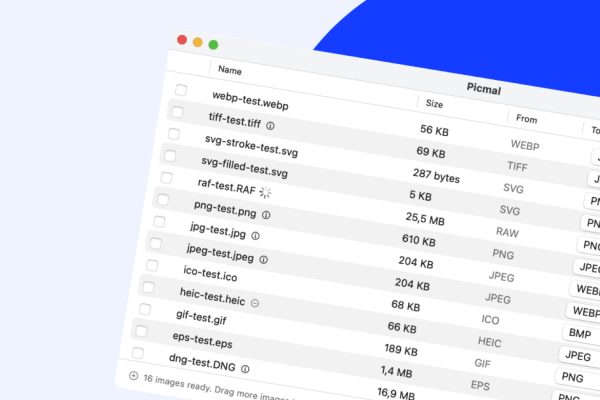Select the tiff-test.tiff row checkbox
Screen dimensions: 600x400
177,112
